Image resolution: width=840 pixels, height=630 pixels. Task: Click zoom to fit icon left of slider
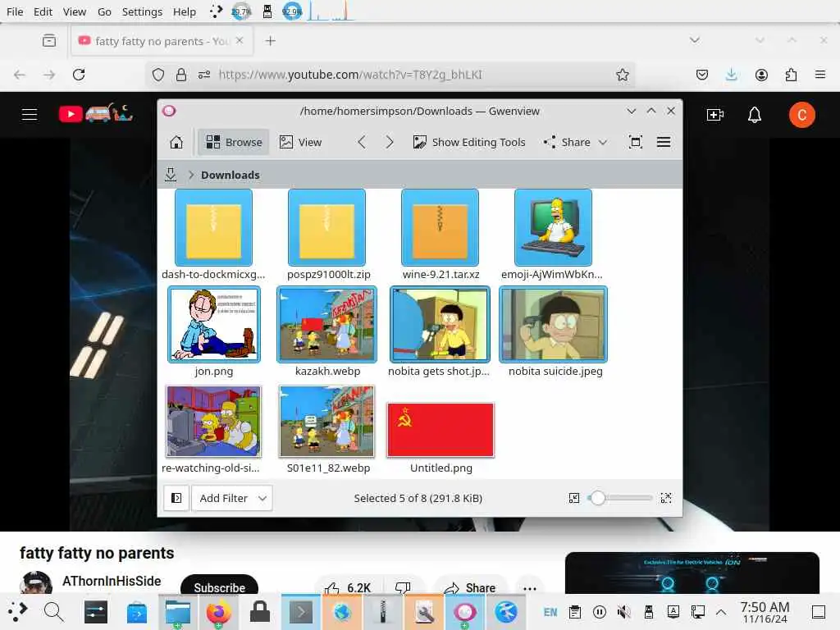click(573, 498)
